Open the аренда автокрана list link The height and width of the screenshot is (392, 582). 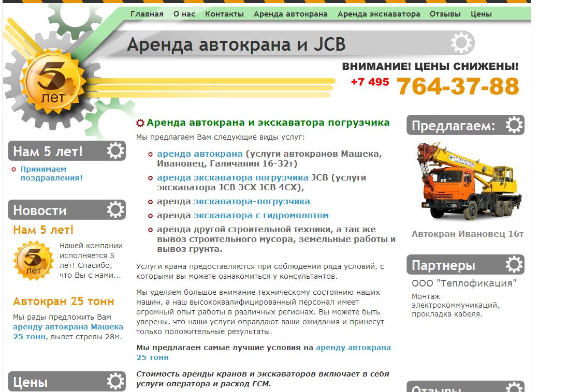tap(200, 154)
